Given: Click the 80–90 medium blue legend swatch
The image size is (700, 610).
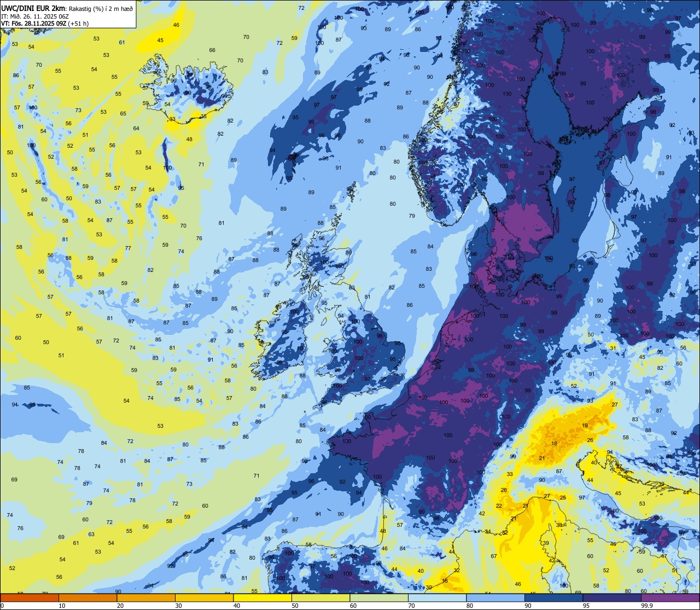Looking at the screenshot, I should click(495, 597).
